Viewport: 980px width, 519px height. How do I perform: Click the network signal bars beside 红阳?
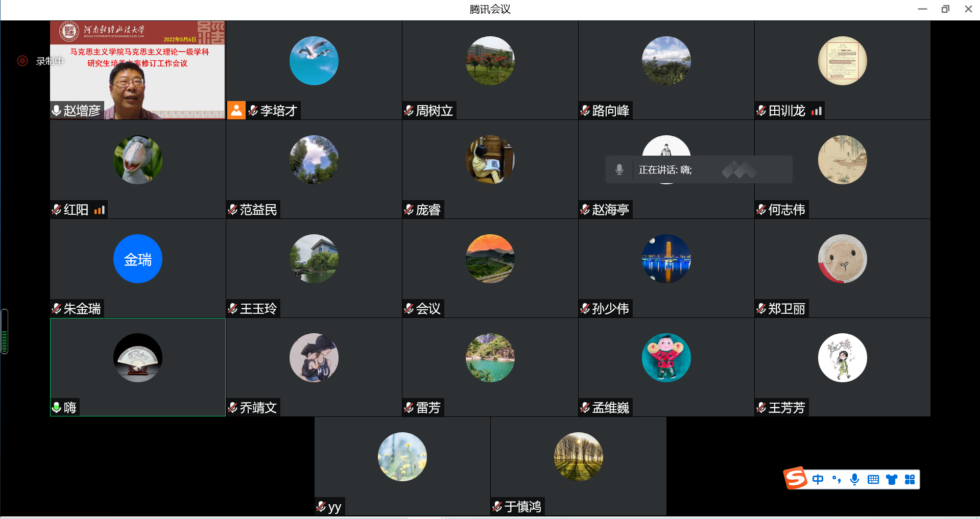pyautogui.click(x=100, y=210)
